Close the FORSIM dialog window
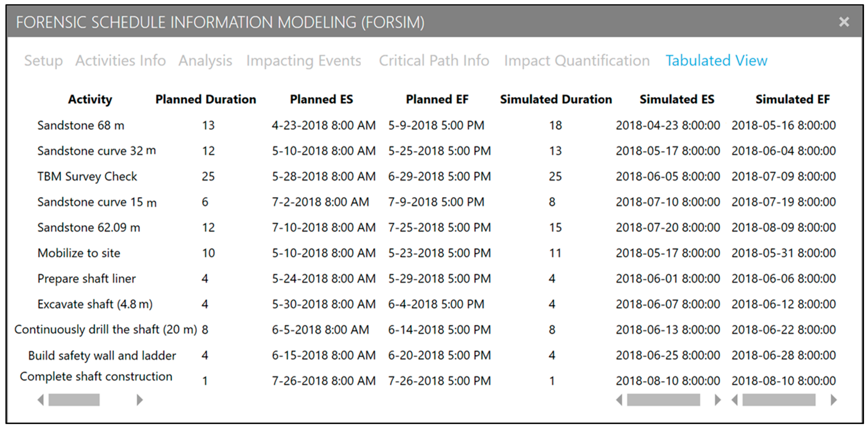This screenshot has height=429, width=868. 844,22
